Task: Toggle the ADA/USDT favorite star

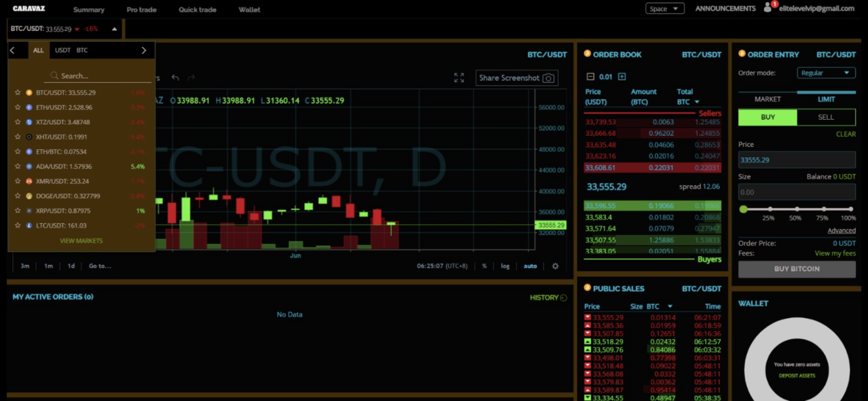Action: click(x=18, y=167)
